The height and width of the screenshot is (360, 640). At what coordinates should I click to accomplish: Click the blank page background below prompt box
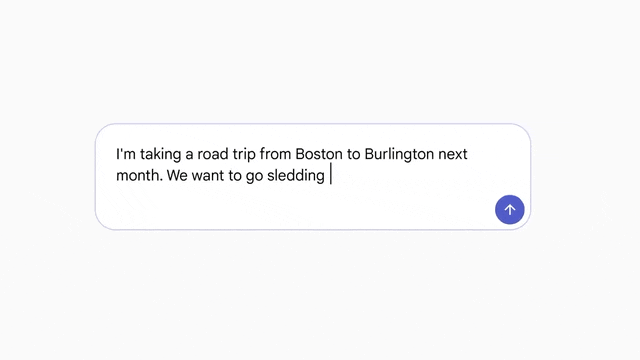click(320, 296)
